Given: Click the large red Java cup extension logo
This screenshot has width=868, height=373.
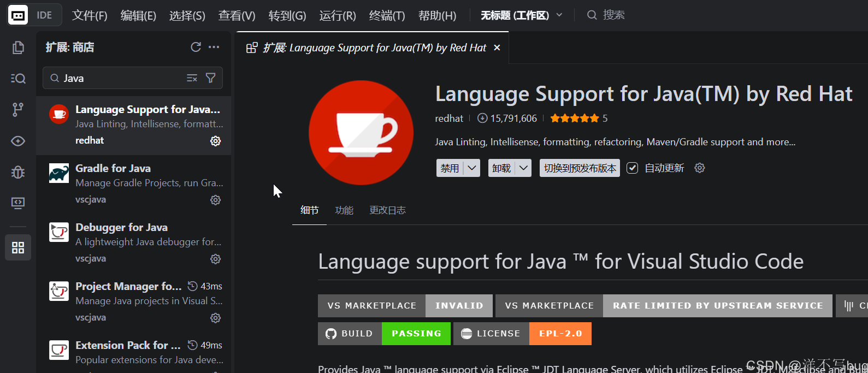Looking at the screenshot, I should (x=361, y=133).
